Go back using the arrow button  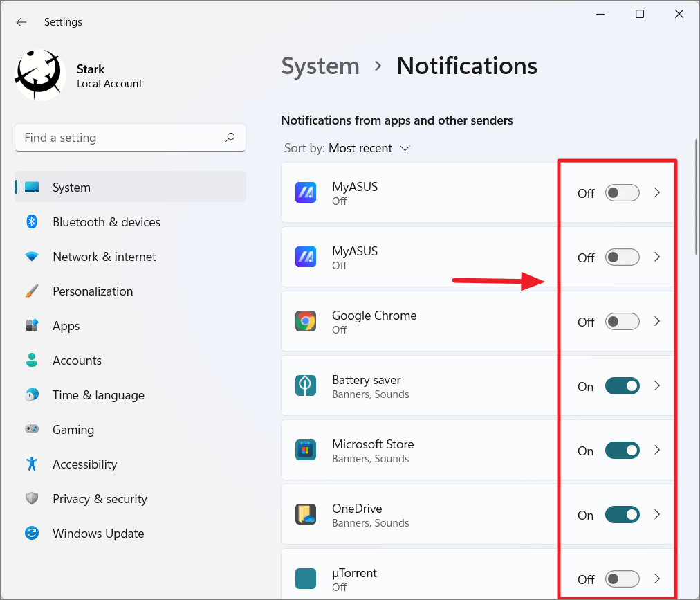21,21
